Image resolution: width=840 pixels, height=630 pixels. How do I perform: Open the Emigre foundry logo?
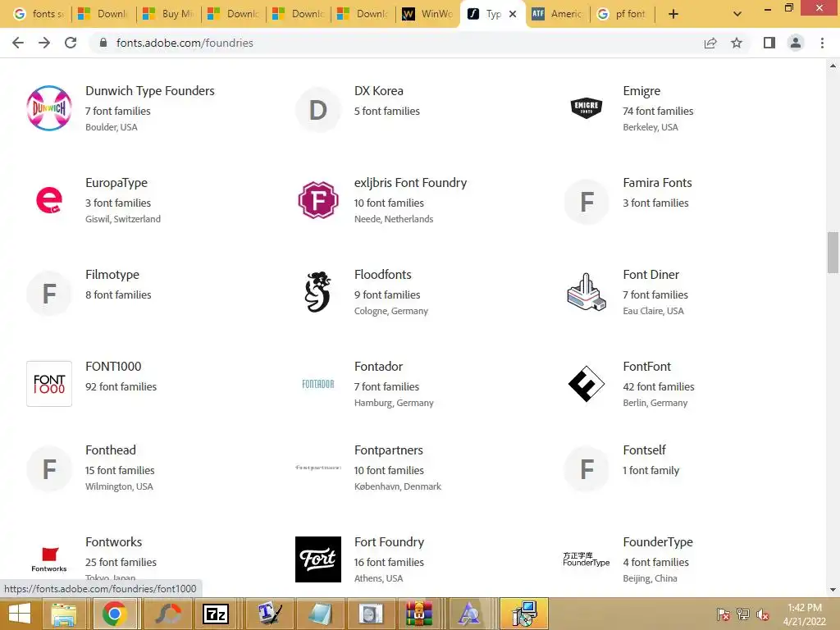tap(587, 107)
